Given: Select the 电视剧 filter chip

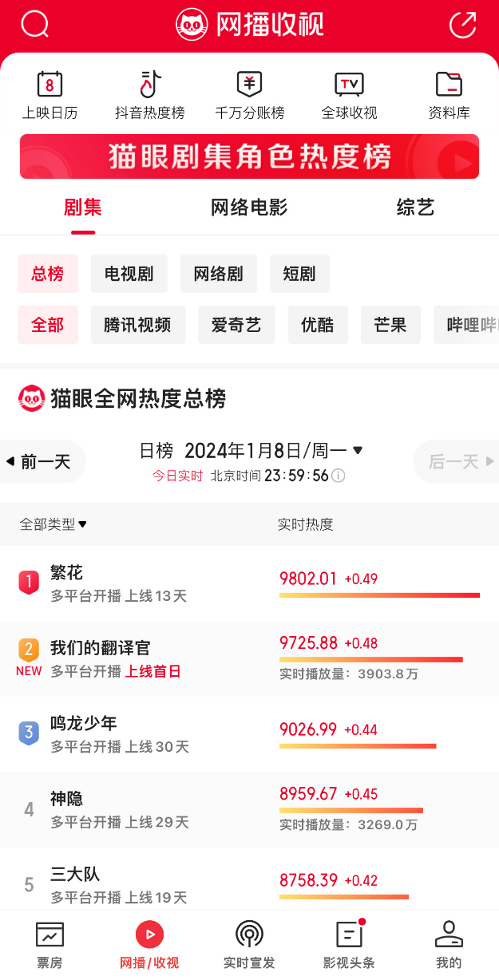Looking at the screenshot, I should click(129, 274).
